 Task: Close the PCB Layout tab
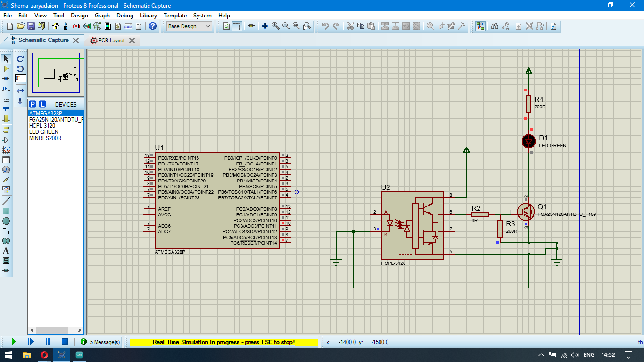point(132,41)
